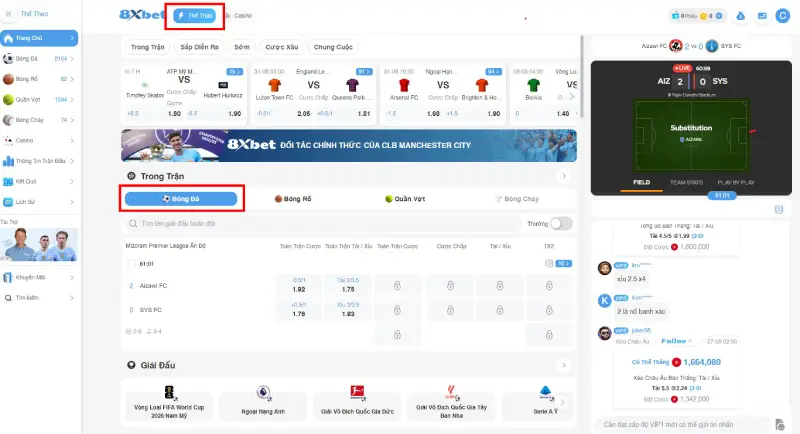Switch to the Thể Thao top tab

(194, 16)
